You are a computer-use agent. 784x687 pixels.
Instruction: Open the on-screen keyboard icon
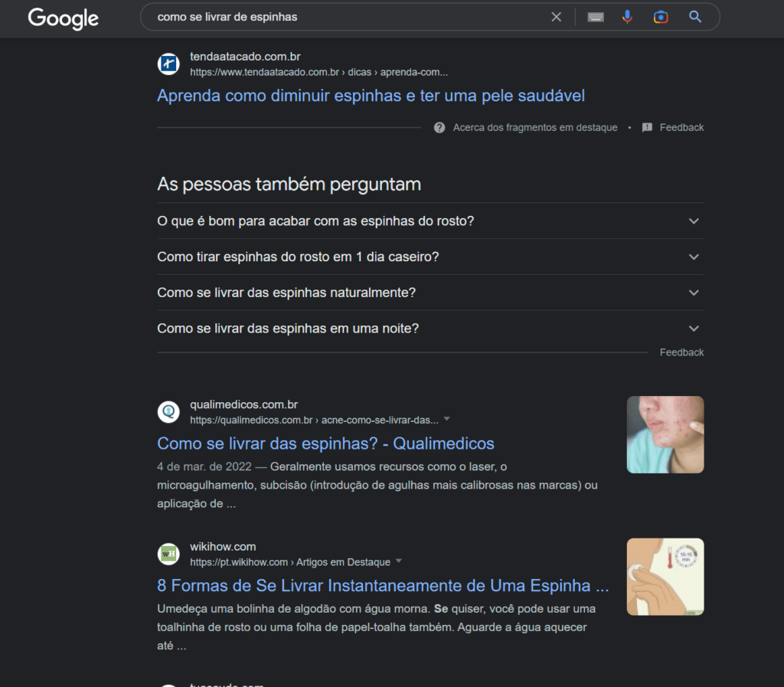click(x=596, y=17)
